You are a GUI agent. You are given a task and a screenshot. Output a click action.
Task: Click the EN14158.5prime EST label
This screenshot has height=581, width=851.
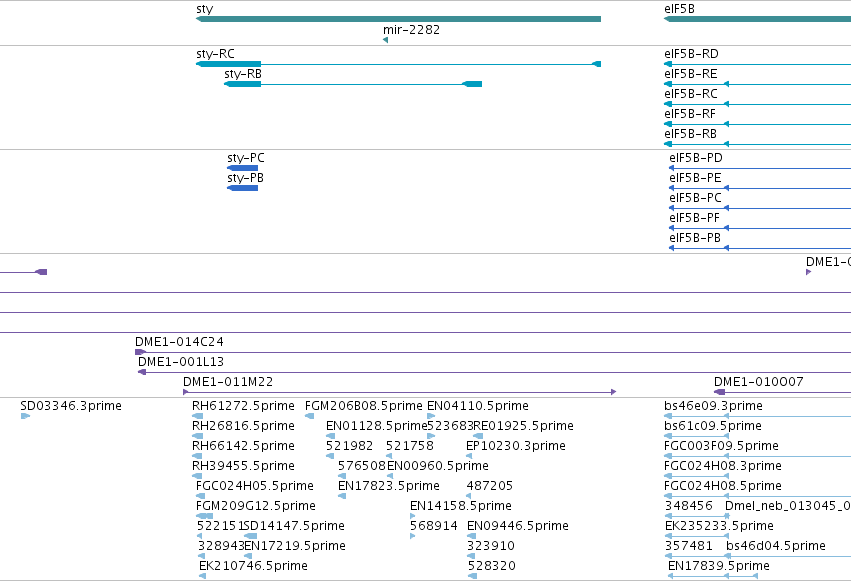coord(461,506)
